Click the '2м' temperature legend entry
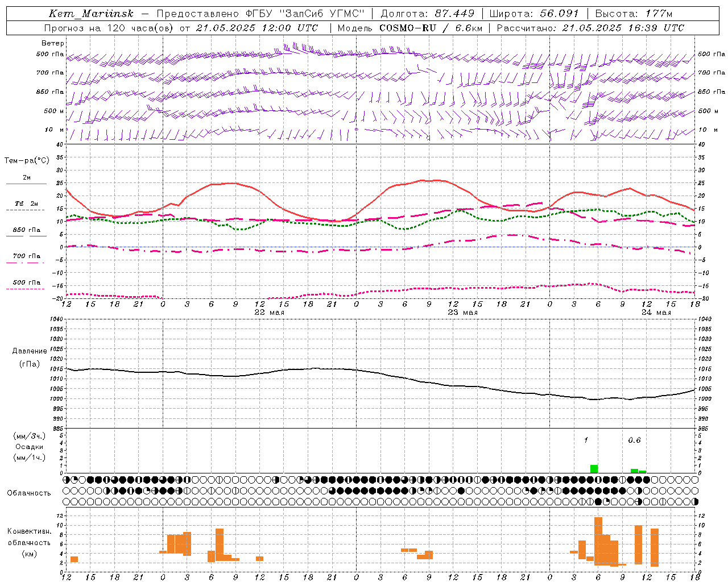728x582 pixels. pyautogui.click(x=27, y=177)
